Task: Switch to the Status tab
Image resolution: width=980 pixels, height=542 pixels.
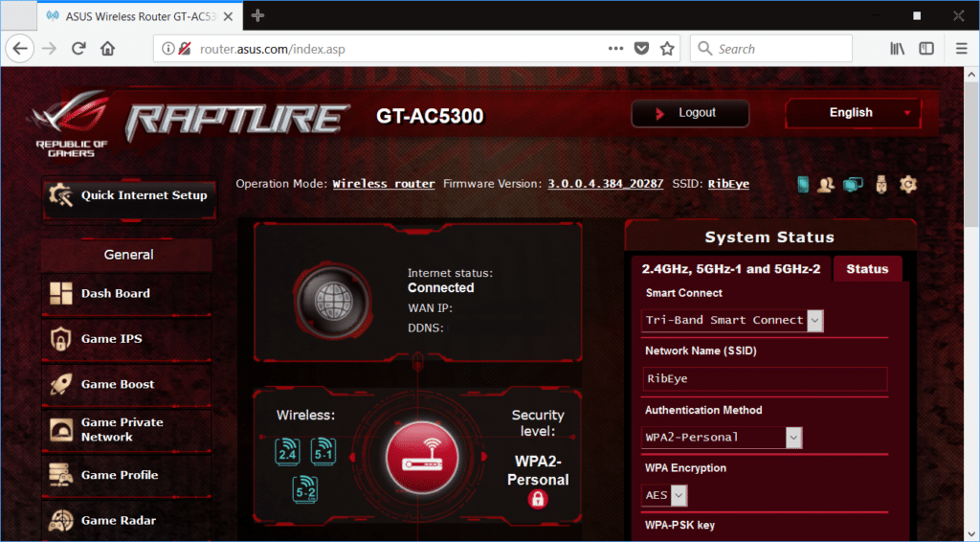Action: 867,269
